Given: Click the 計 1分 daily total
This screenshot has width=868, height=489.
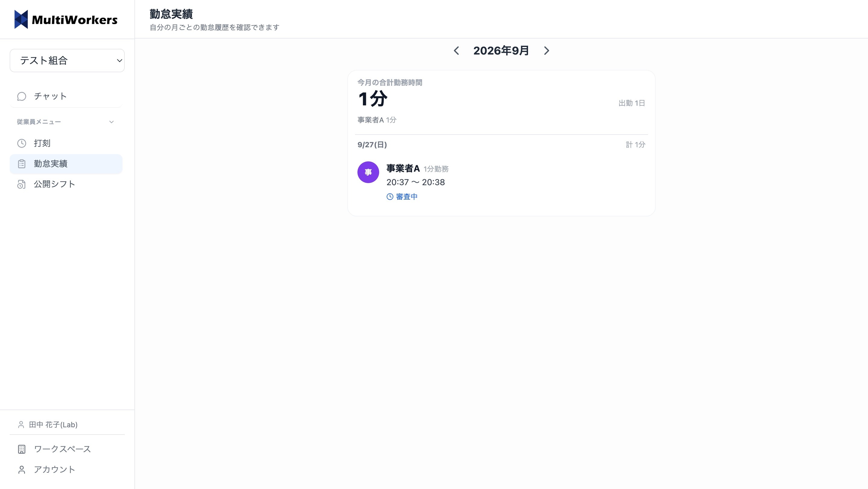Looking at the screenshot, I should [x=636, y=145].
